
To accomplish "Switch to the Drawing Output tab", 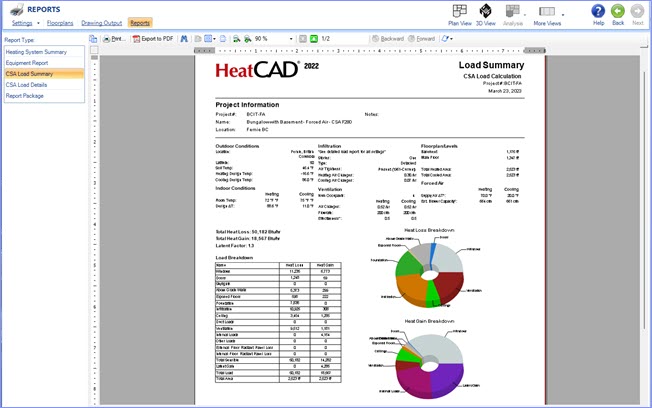I will coord(101,23).
